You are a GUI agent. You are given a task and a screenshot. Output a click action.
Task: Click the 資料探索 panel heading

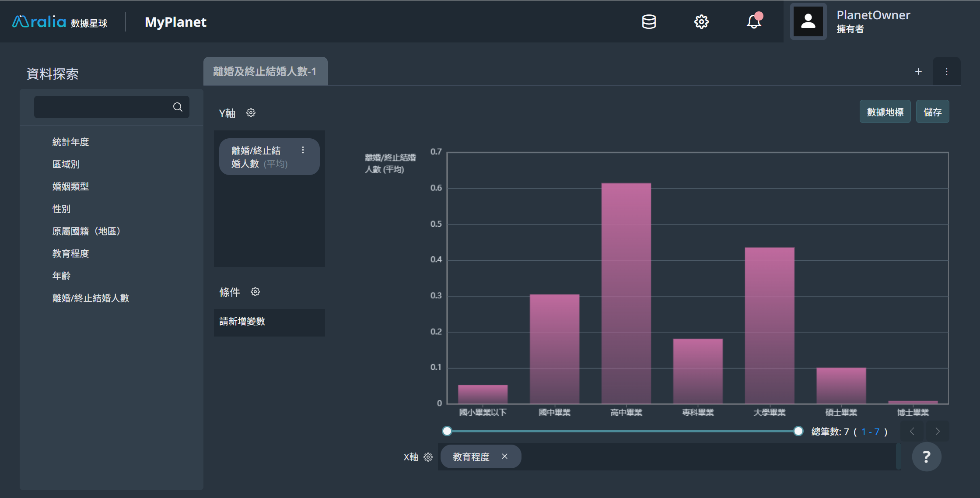click(52, 74)
